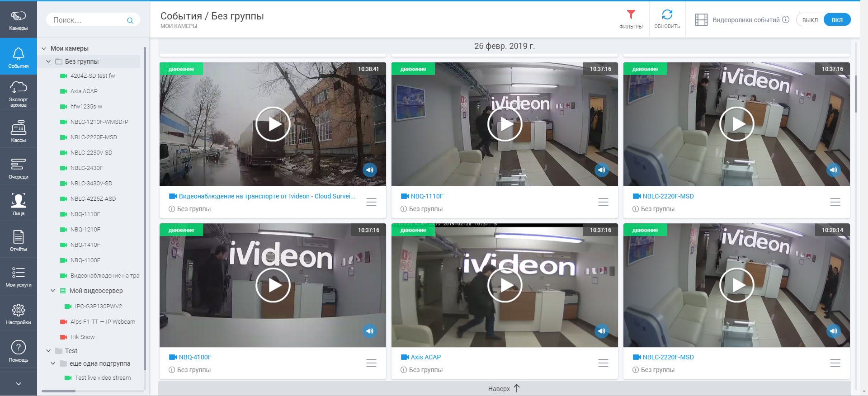Open NBQ-4100F camera link on event card
Screen dimensions: 868x396
click(195, 357)
